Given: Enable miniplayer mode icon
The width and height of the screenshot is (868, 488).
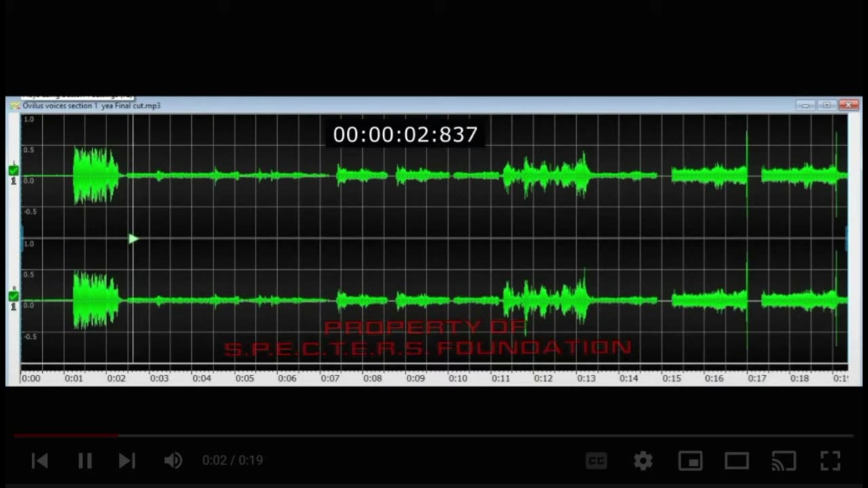Looking at the screenshot, I should coord(690,461).
